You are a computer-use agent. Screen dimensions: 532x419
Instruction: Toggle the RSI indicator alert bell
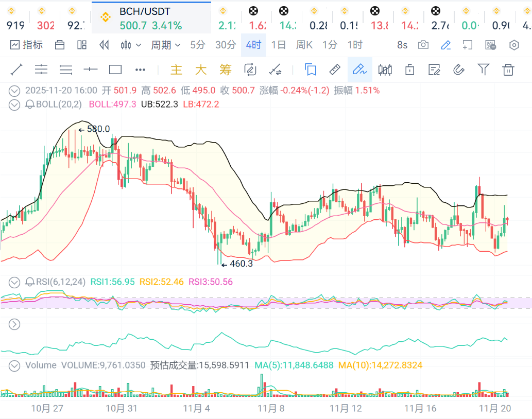pos(30,282)
